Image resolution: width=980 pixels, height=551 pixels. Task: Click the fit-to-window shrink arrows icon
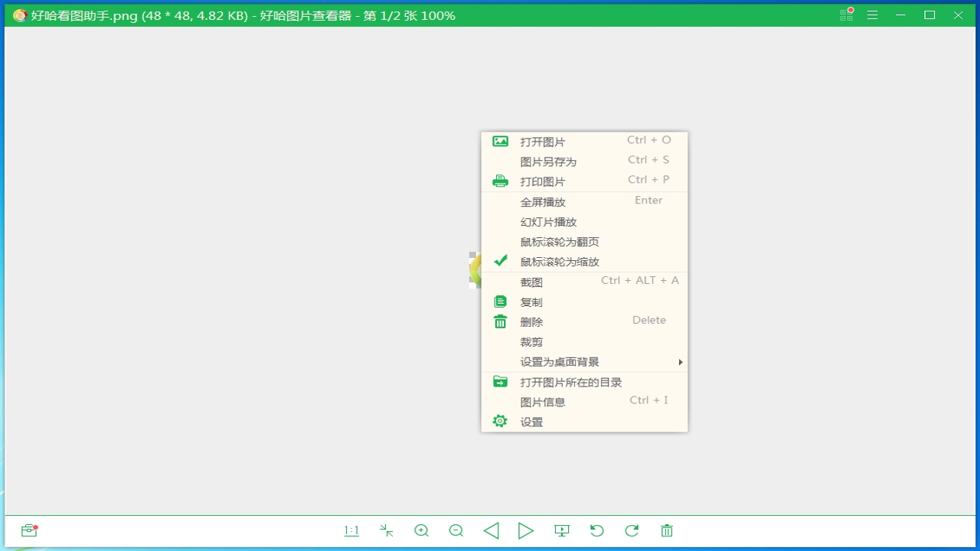[x=387, y=530]
